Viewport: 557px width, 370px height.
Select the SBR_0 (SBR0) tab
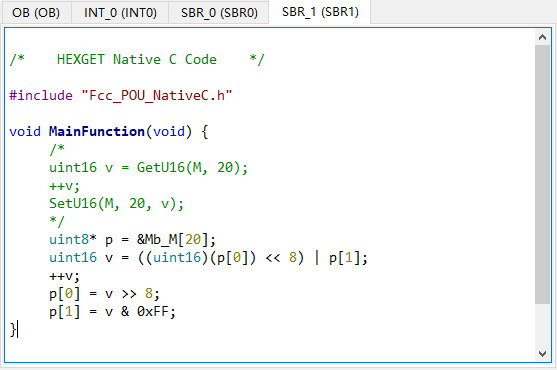click(219, 12)
